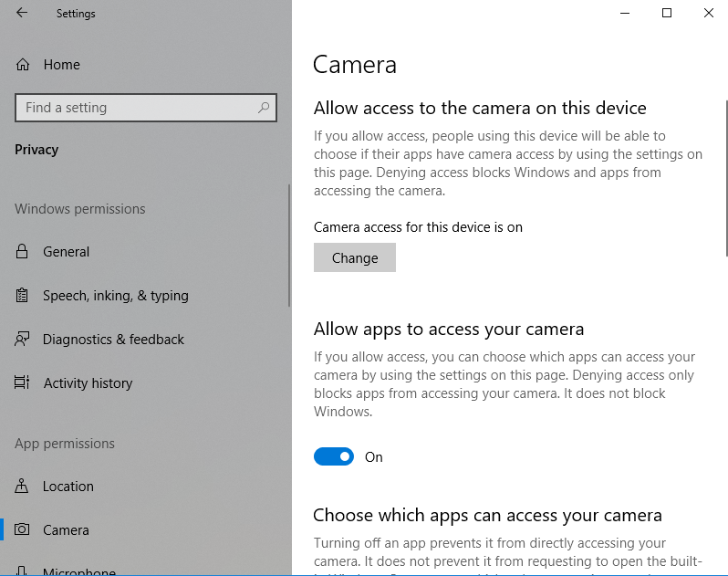Viewport: 728px width, 576px height.
Task: Click the magnifier icon in search box
Action: (x=264, y=108)
